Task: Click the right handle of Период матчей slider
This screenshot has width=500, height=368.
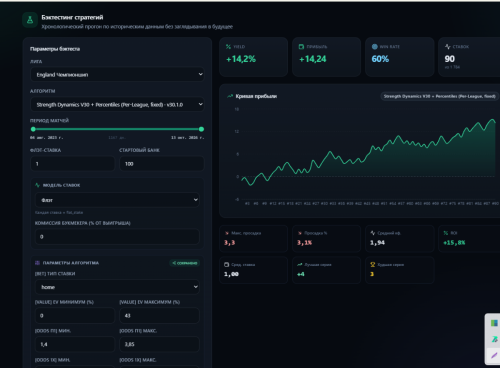Action: pos(201,129)
